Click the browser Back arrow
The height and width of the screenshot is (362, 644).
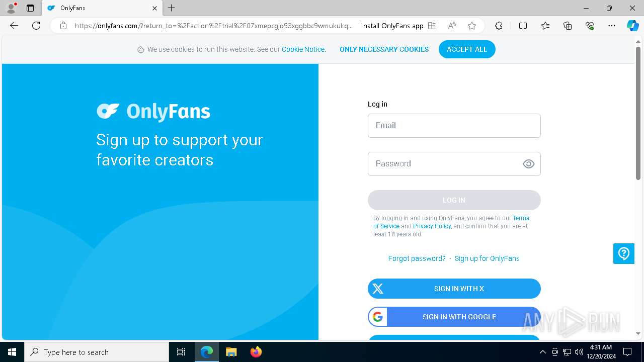(14, 26)
